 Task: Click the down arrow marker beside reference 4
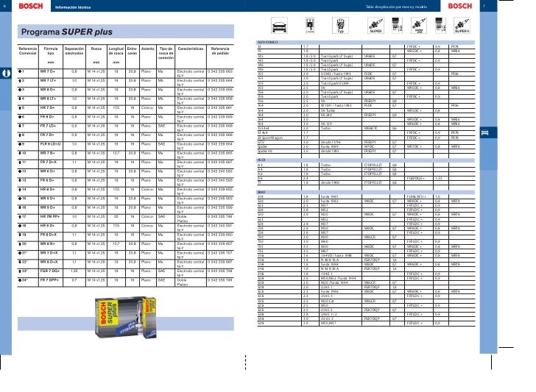coord(19,99)
